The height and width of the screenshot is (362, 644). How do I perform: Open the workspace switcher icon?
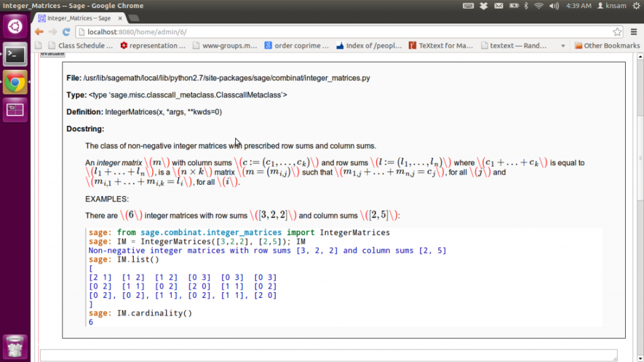[x=15, y=109]
